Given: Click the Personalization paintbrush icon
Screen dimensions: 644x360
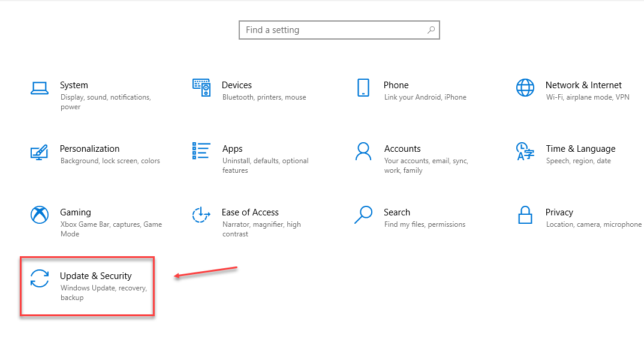Looking at the screenshot, I should click(40, 152).
